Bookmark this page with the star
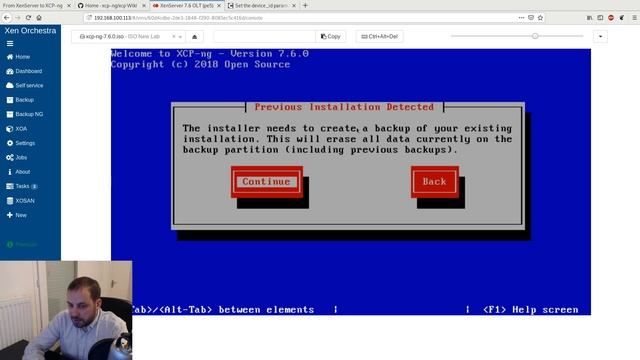 (x=540, y=18)
